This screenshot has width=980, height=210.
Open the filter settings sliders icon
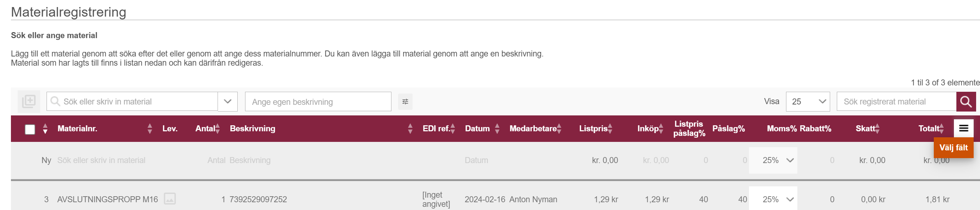[405, 102]
